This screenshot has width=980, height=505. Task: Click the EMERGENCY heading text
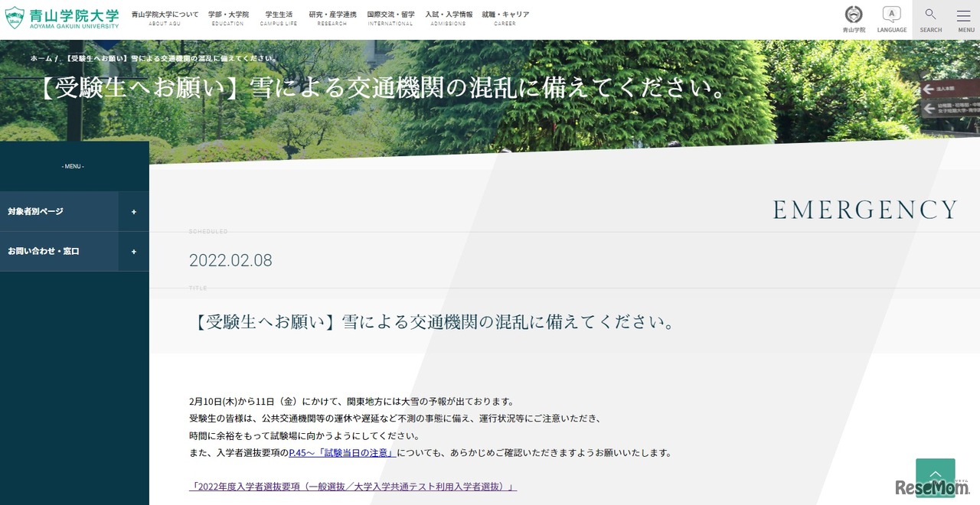(865, 210)
